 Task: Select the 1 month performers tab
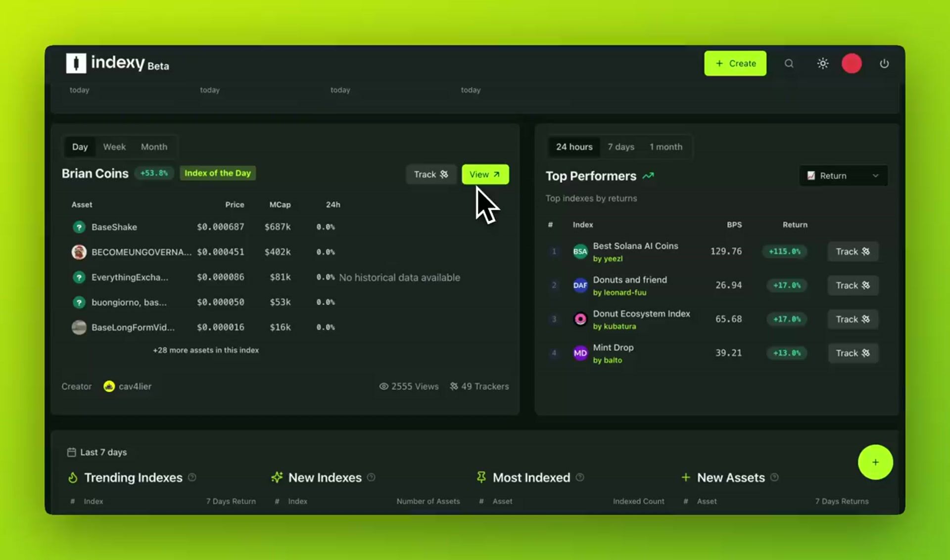click(x=665, y=147)
